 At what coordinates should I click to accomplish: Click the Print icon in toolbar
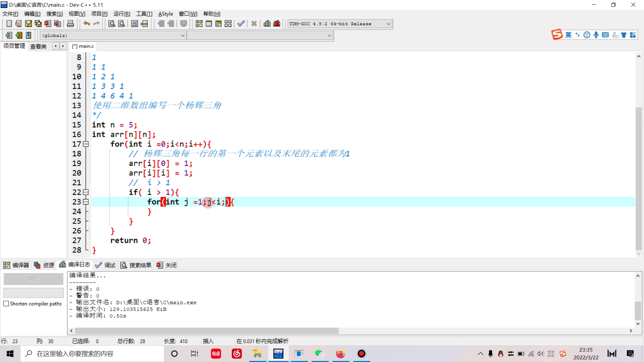pos(70,23)
